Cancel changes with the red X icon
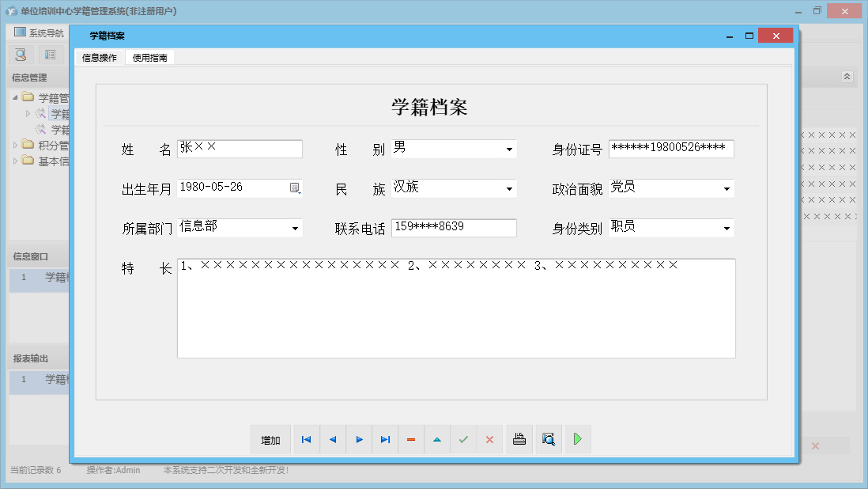 (489, 439)
